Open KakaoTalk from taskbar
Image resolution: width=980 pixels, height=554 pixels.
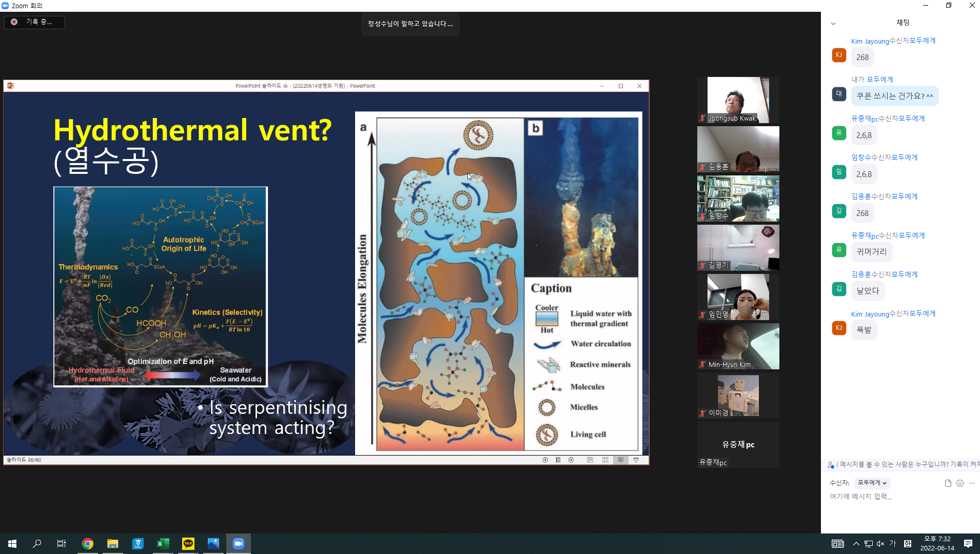coord(188,544)
